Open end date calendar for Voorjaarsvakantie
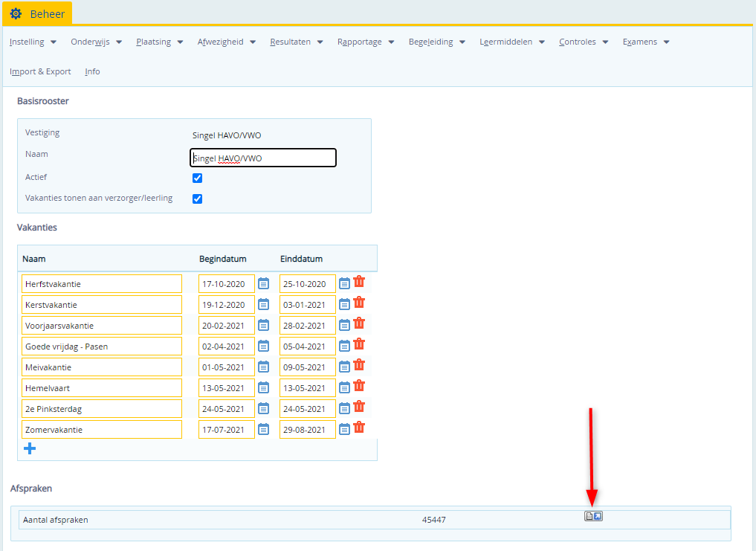 pyautogui.click(x=344, y=325)
